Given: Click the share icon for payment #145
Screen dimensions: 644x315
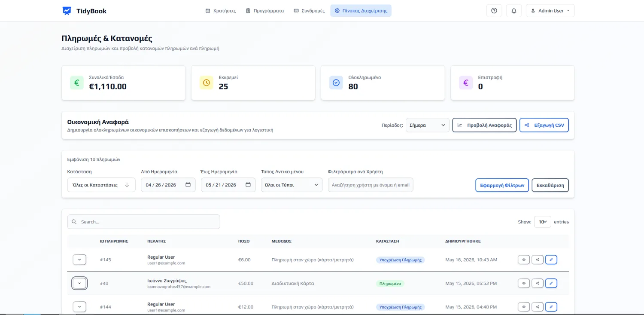Looking at the screenshot, I should [538, 260].
